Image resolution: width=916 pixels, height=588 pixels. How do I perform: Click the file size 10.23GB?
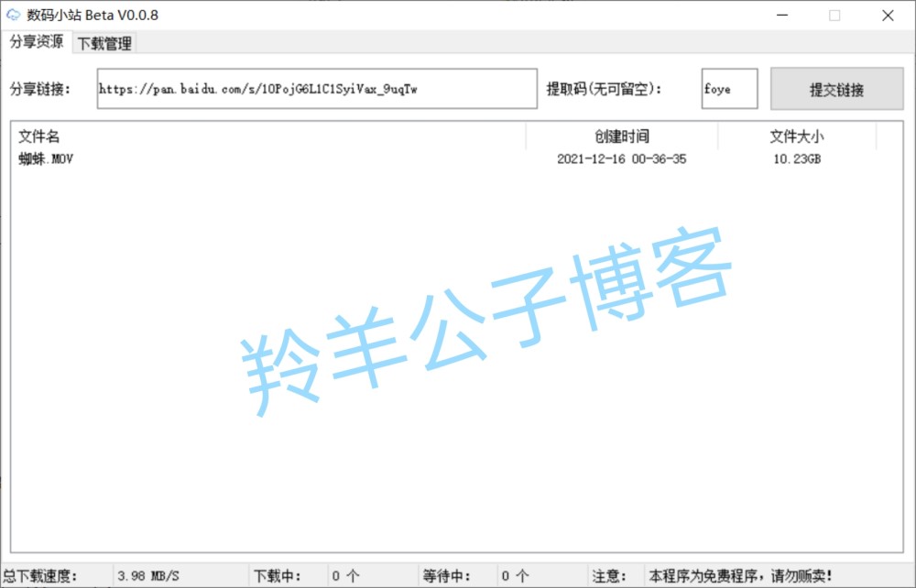click(x=797, y=158)
